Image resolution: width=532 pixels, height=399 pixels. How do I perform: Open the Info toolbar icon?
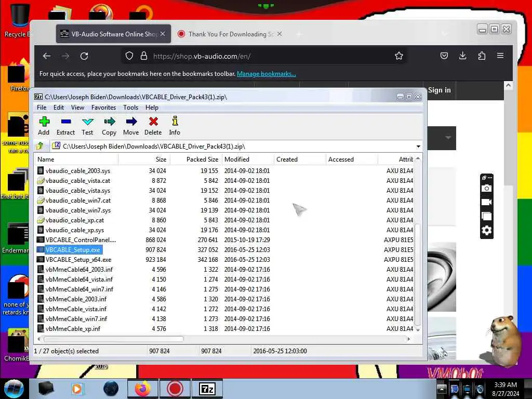point(175,126)
